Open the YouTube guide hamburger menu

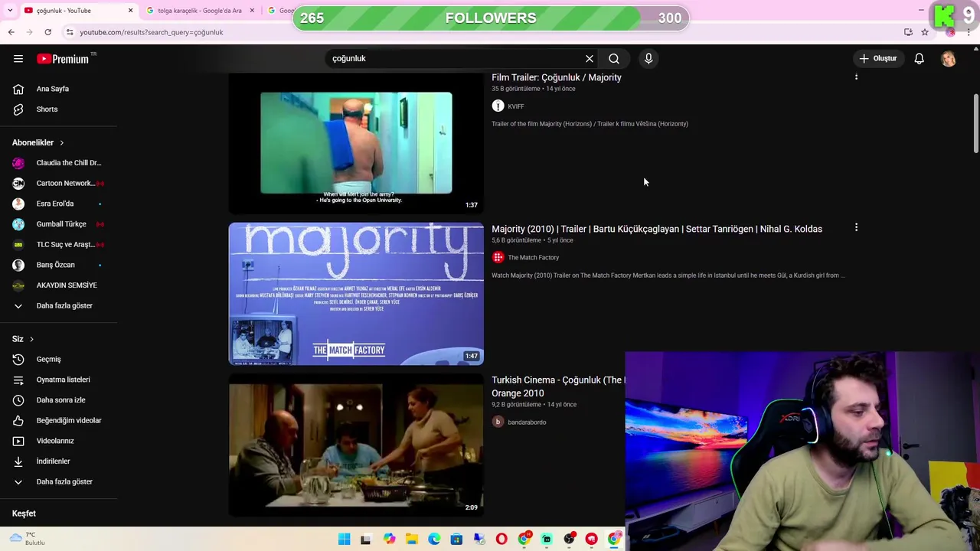pos(18,59)
